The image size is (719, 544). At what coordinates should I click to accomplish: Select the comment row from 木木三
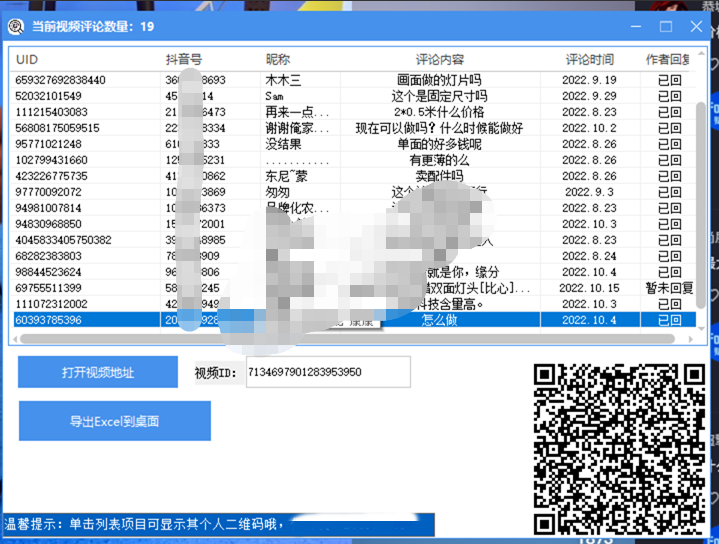(x=283, y=80)
